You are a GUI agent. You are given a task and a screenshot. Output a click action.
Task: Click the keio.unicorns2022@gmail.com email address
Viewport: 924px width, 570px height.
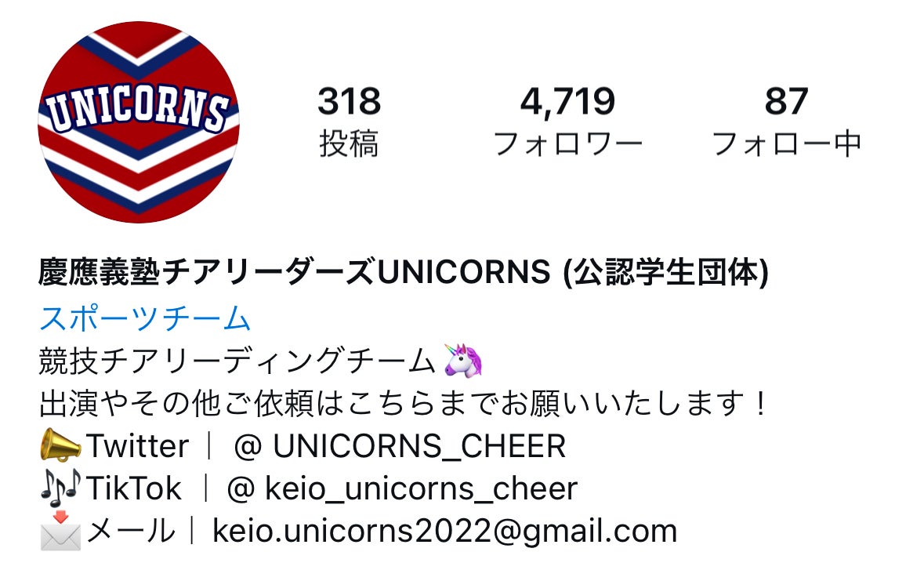(x=444, y=531)
